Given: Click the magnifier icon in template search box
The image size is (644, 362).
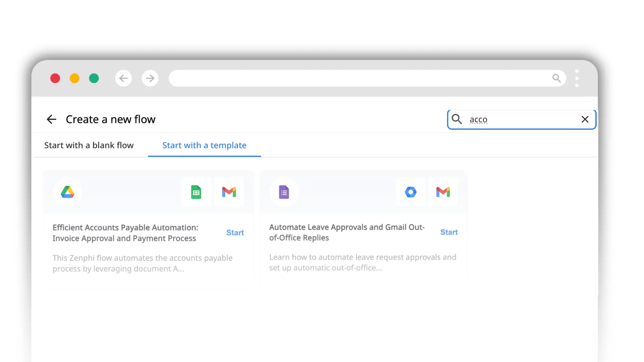Looking at the screenshot, I should coord(457,119).
